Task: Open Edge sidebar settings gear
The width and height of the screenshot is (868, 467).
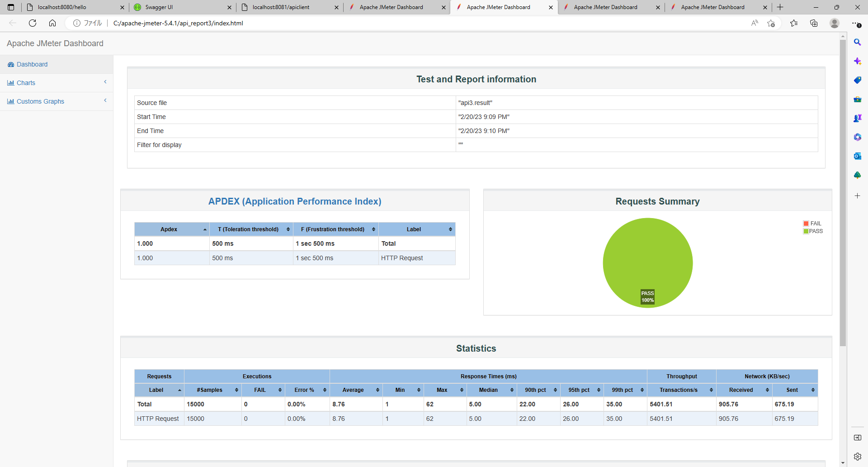Action: click(858, 457)
